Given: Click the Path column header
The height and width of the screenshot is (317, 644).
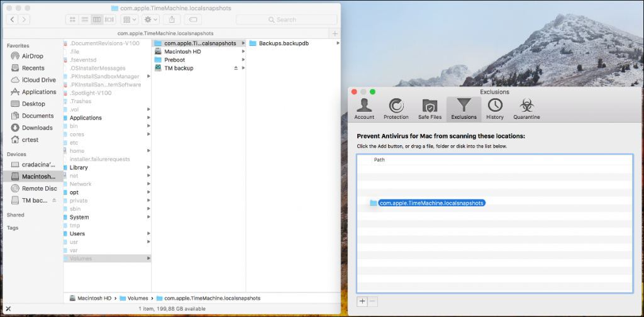Looking at the screenshot, I should (379, 160).
